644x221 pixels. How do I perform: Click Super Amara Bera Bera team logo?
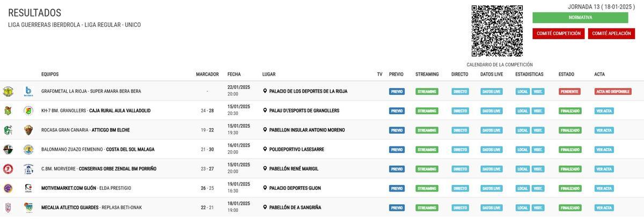(28, 92)
